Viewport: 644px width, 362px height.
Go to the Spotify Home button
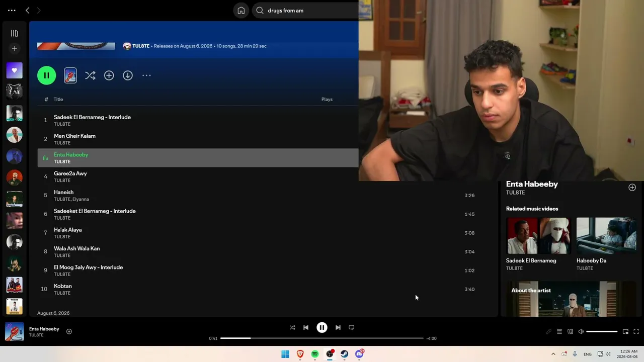(x=241, y=11)
